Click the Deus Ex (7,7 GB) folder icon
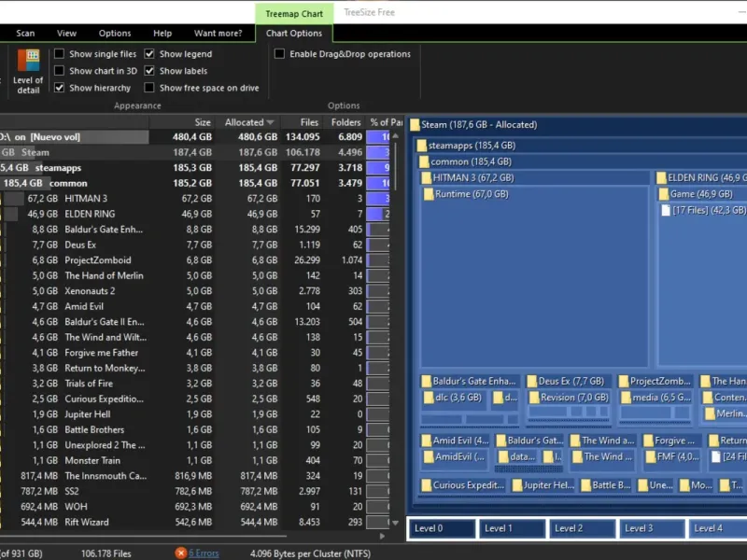Image resolution: width=747 pixels, height=560 pixels. [x=531, y=382]
